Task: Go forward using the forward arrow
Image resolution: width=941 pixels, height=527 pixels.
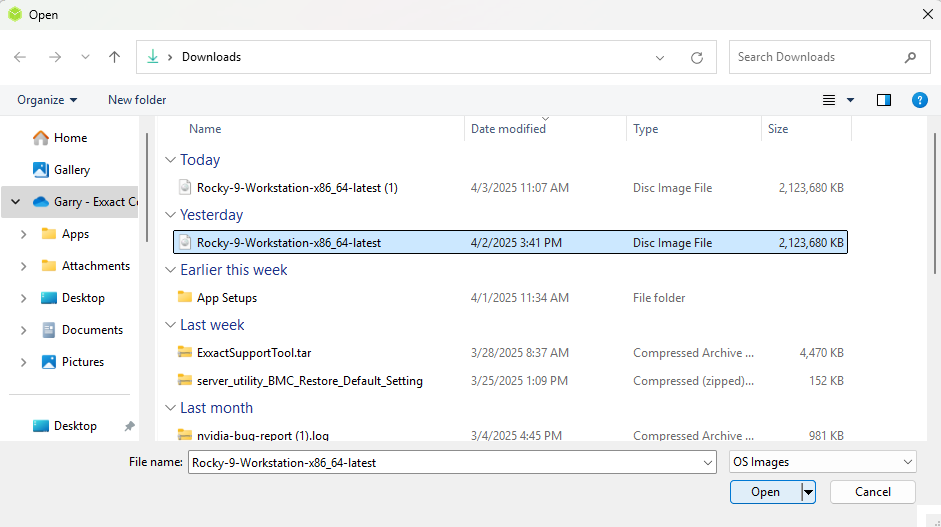Action: tap(55, 57)
